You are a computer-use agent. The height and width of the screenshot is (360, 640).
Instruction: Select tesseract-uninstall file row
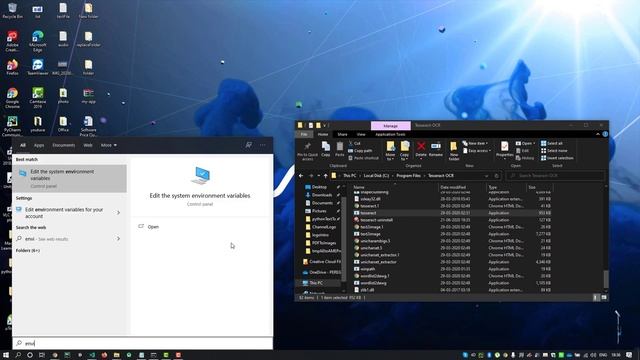452,220
